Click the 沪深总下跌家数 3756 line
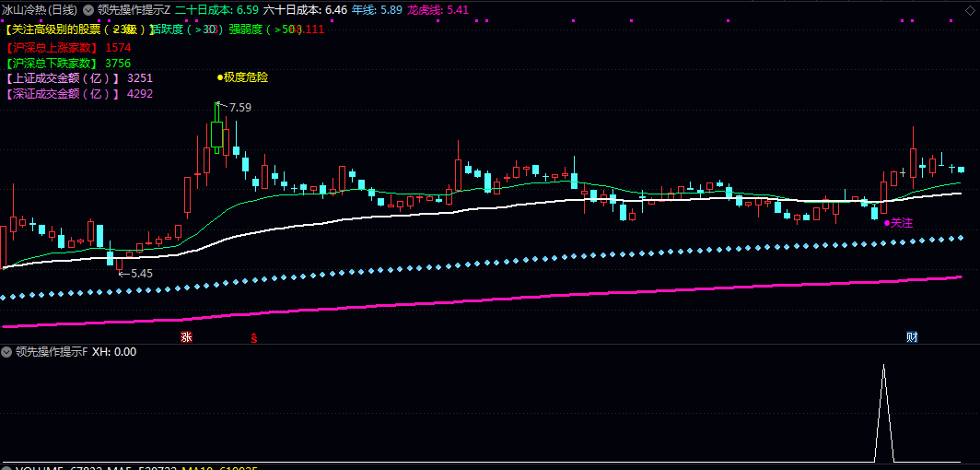Image resolution: width=980 pixels, height=470 pixels. coord(68,63)
